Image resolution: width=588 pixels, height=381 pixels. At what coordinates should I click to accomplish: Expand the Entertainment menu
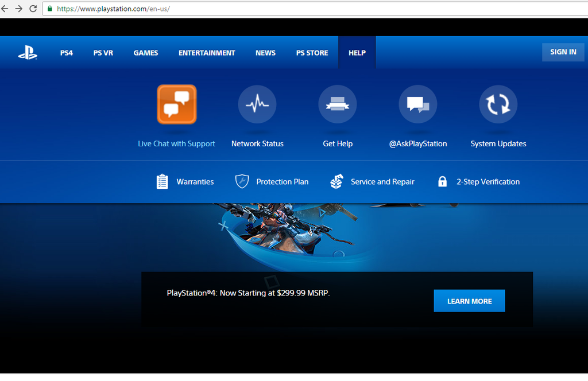pyautogui.click(x=207, y=53)
